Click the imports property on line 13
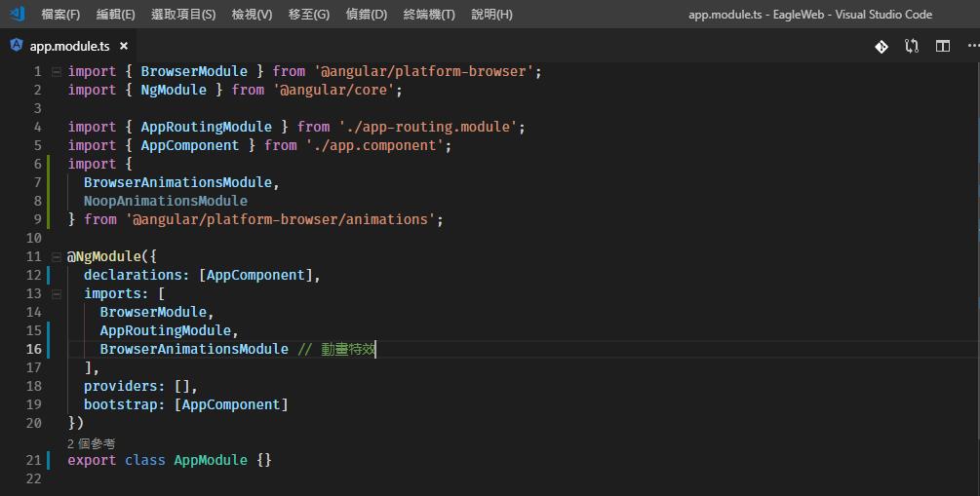Viewport: 980px width, 496px height. pos(112,293)
